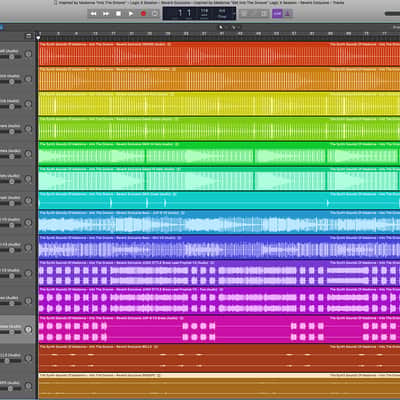The height and width of the screenshot is (400, 400).
Task: Click pan knob on the lime green track
Action: [x=28, y=129]
